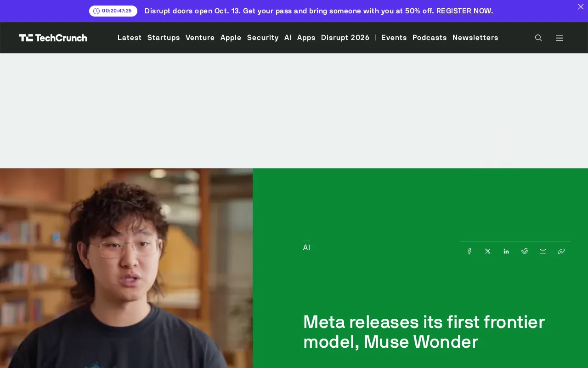Share the article by email
588x368 pixels.
click(543, 251)
